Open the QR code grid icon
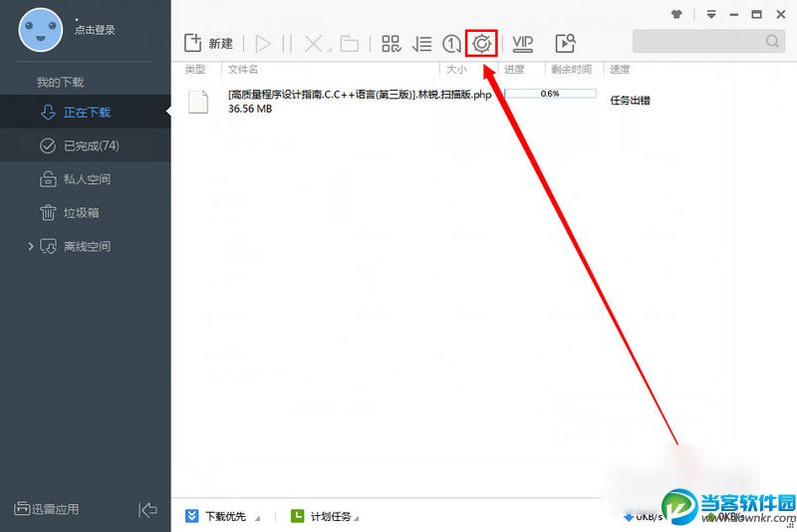The height and width of the screenshot is (532, 797). click(x=392, y=44)
